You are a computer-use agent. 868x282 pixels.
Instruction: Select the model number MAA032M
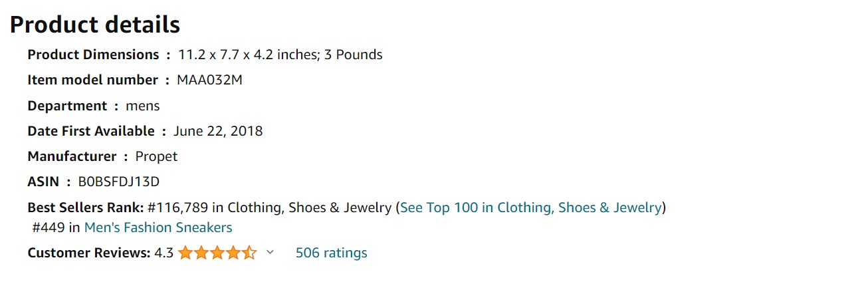pyautogui.click(x=209, y=80)
